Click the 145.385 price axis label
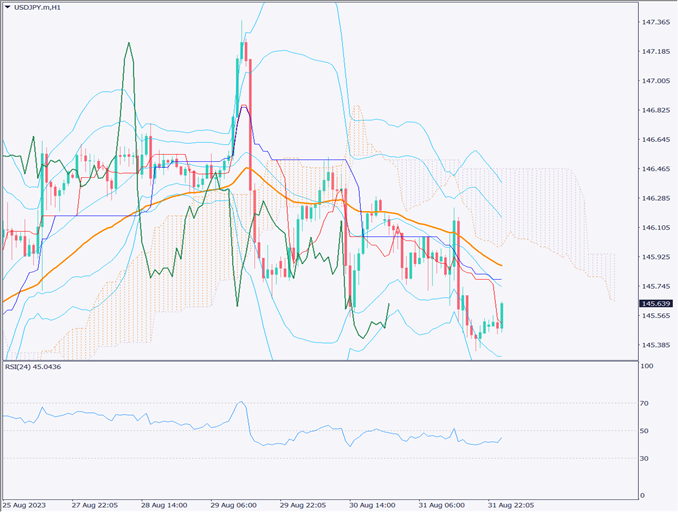The image size is (678, 512). click(656, 345)
